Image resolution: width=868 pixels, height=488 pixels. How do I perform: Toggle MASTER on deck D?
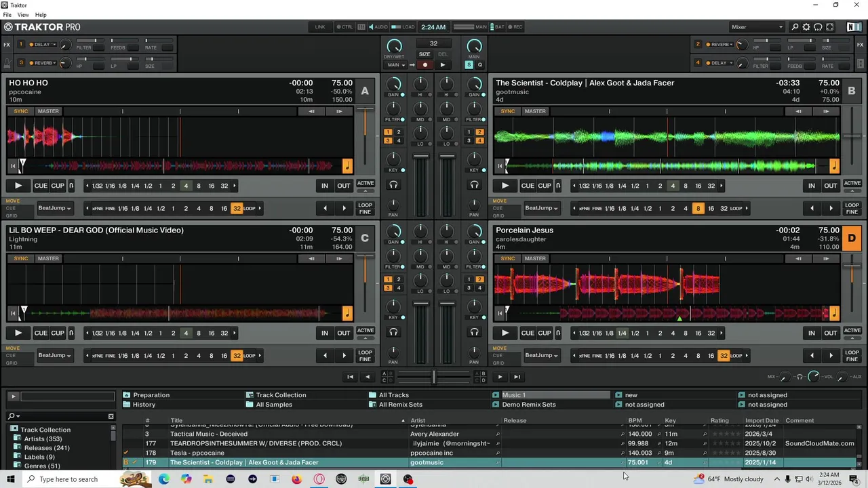click(x=535, y=258)
